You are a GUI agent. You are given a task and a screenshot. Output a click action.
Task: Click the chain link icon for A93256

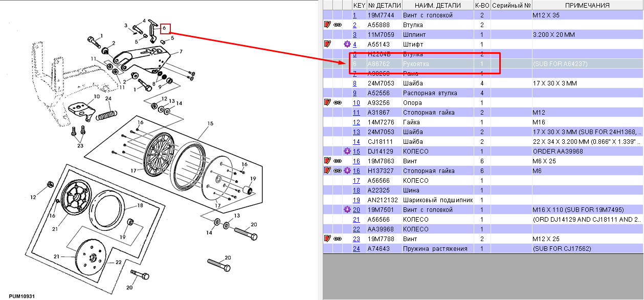coord(338,102)
